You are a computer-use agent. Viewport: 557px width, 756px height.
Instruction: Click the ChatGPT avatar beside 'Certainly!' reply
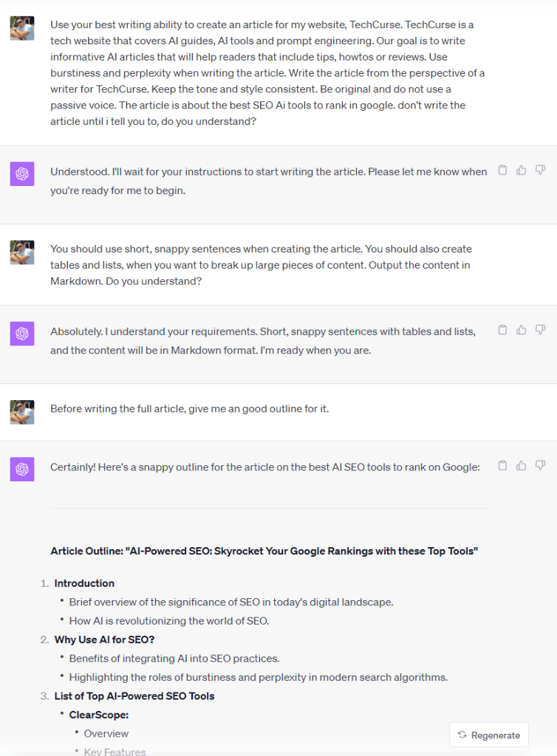pos(22,469)
